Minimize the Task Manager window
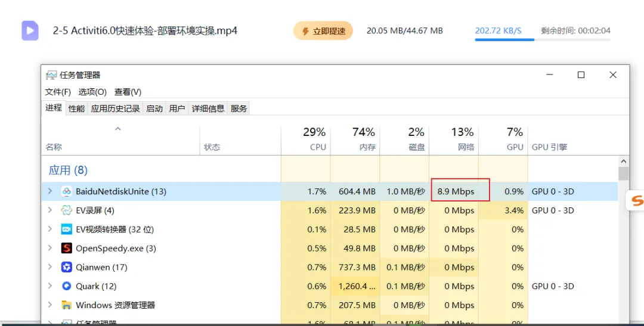This screenshot has height=326, width=644. coord(550,74)
